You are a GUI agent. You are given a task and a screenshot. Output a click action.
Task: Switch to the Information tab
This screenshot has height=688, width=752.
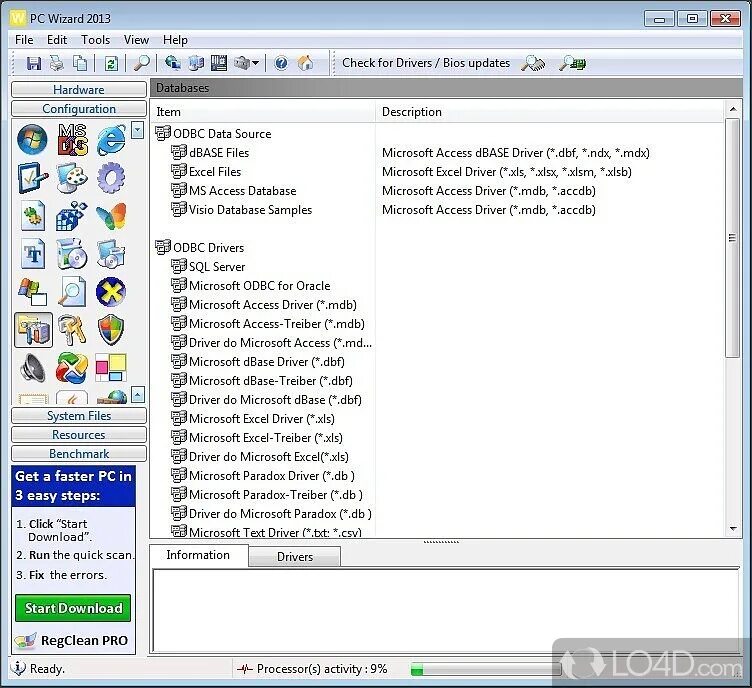(x=198, y=555)
